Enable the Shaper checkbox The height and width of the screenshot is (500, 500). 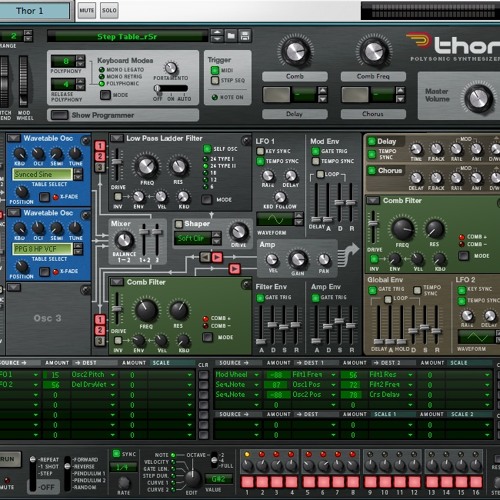tap(179, 224)
